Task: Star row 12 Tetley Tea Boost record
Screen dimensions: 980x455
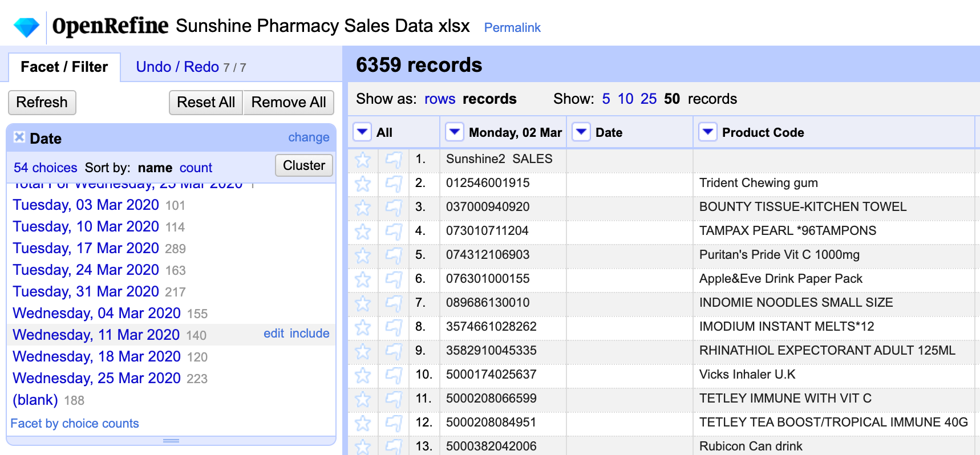Action: (x=363, y=423)
